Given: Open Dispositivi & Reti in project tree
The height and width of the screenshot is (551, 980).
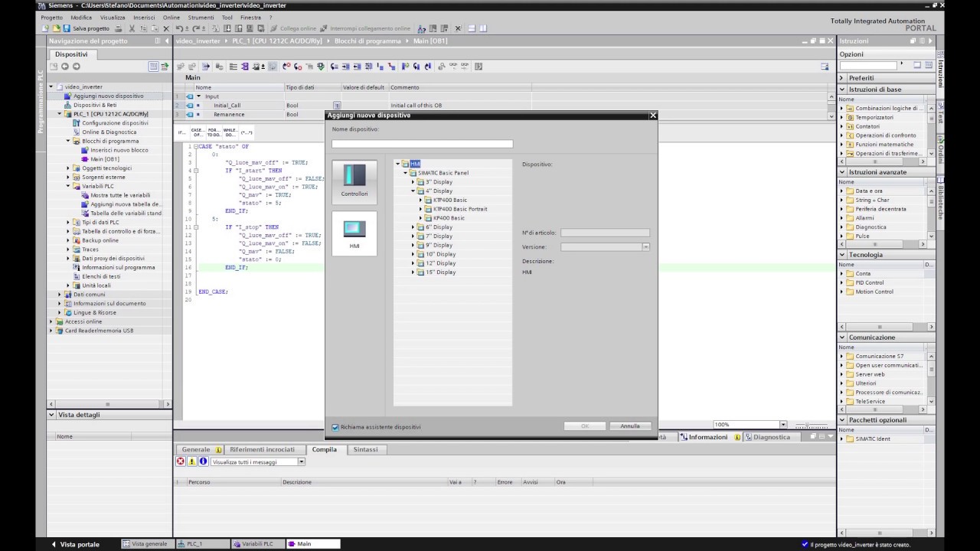Looking at the screenshot, I should pyautogui.click(x=95, y=105).
